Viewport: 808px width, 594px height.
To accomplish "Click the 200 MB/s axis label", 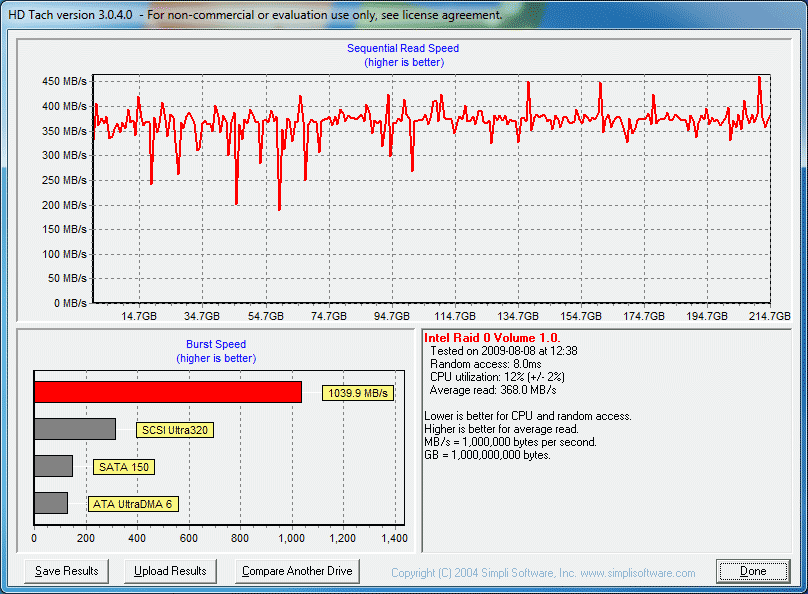I will coord(64,205).
